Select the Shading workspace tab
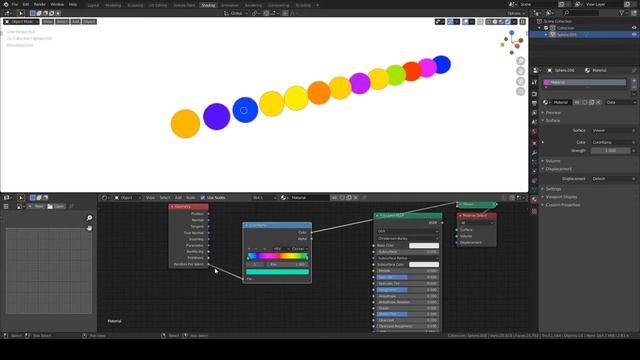640x360 pixels. pyautogui.click(x=208, y=5)
